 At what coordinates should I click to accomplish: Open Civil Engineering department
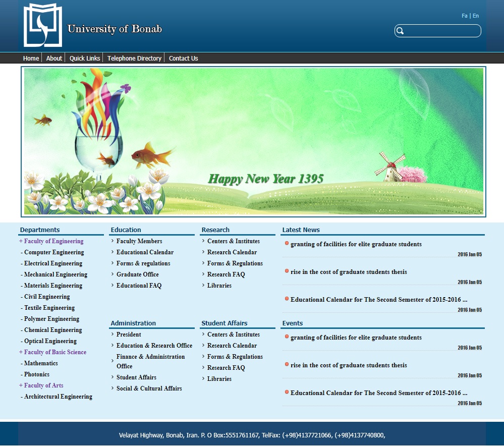pyautogui.click(x=47, y=297)
